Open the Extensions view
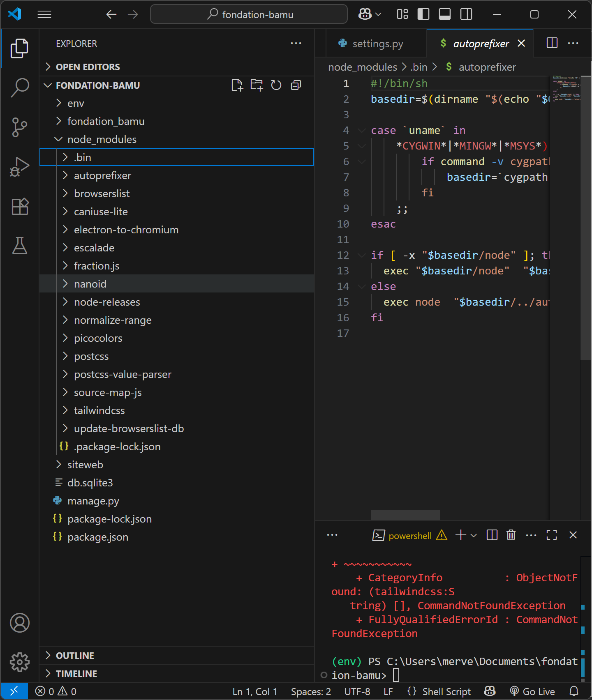This screenshot has width=592, height=700. (x=19, y=206)
